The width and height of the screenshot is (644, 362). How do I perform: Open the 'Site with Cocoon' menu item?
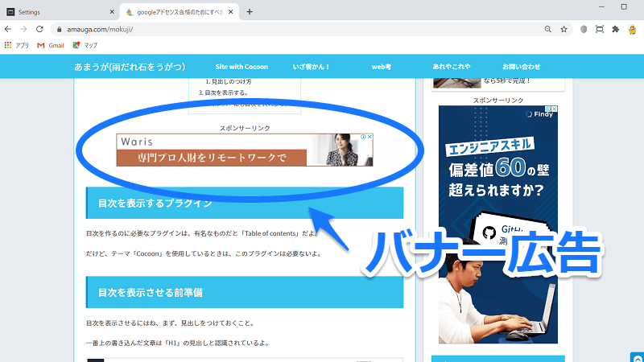pos(242,67)
